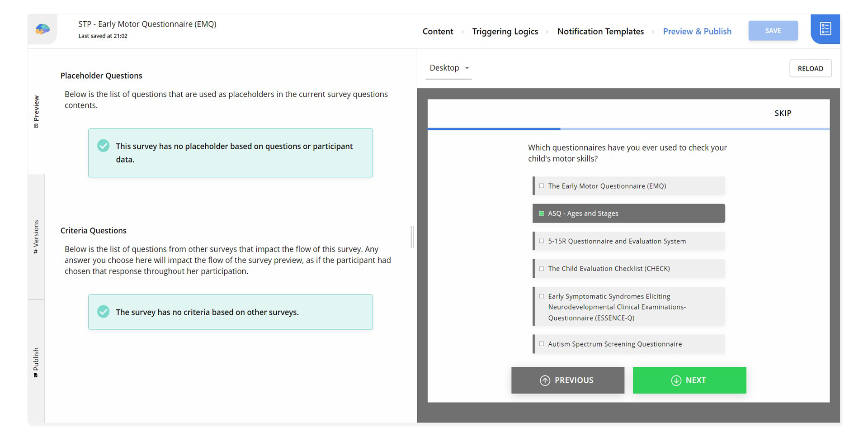Screen dimensions: 868x437
Task: Click the SAVE button
Action: (773, 31)
